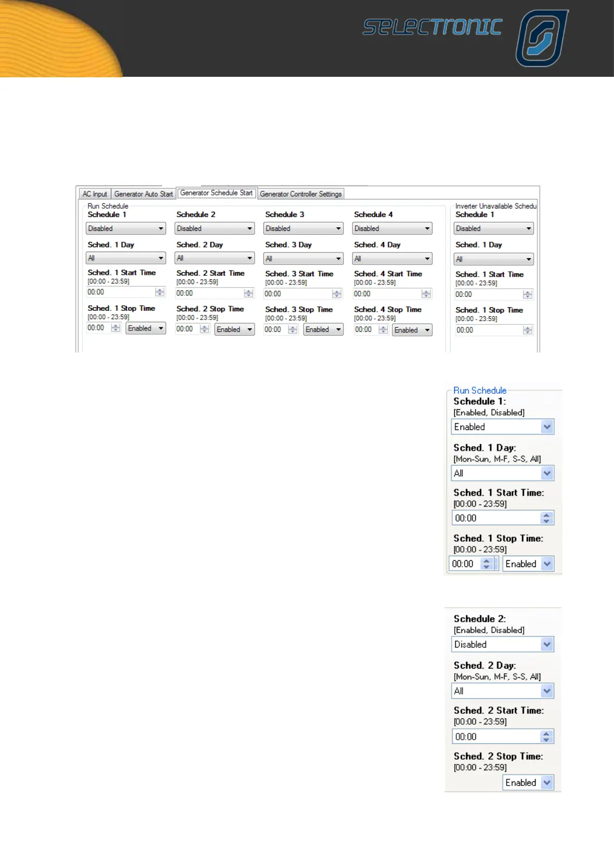Open the Generator Auto Start tab
The height and width of the screenshot is (868, 614).
coord(143,194)
